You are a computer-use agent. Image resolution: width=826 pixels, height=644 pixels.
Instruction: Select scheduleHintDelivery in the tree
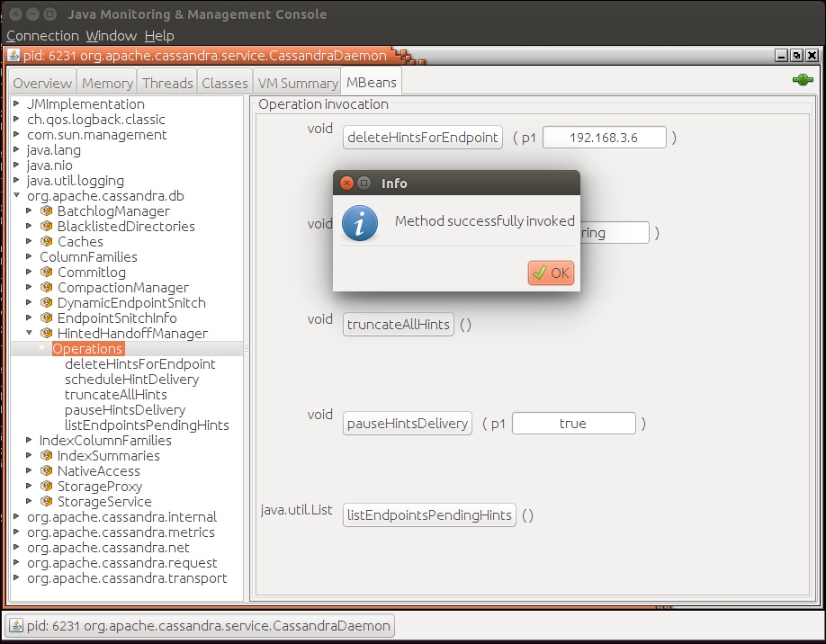coord(131,380)
